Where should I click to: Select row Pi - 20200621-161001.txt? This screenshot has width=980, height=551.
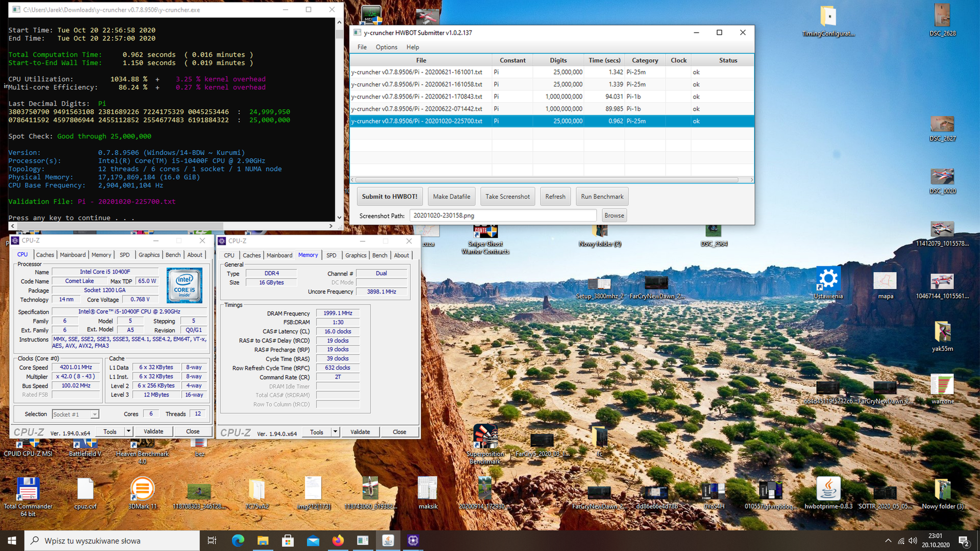552,72
